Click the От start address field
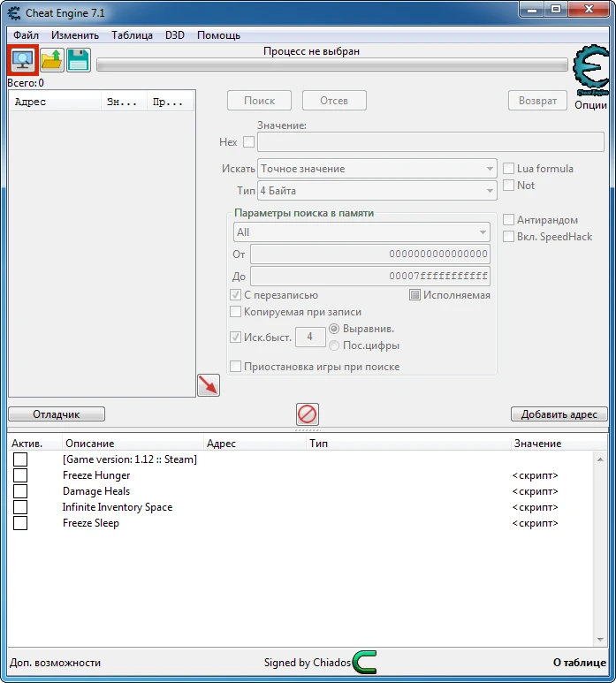This screenshot has width=616, height=683. coord(370,254)
